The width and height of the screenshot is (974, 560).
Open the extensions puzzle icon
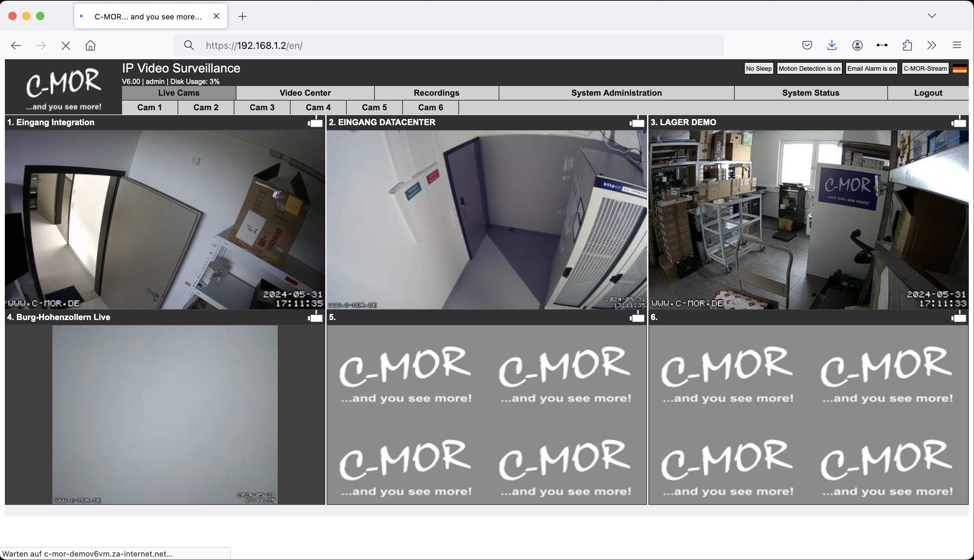tap(907, 45)
